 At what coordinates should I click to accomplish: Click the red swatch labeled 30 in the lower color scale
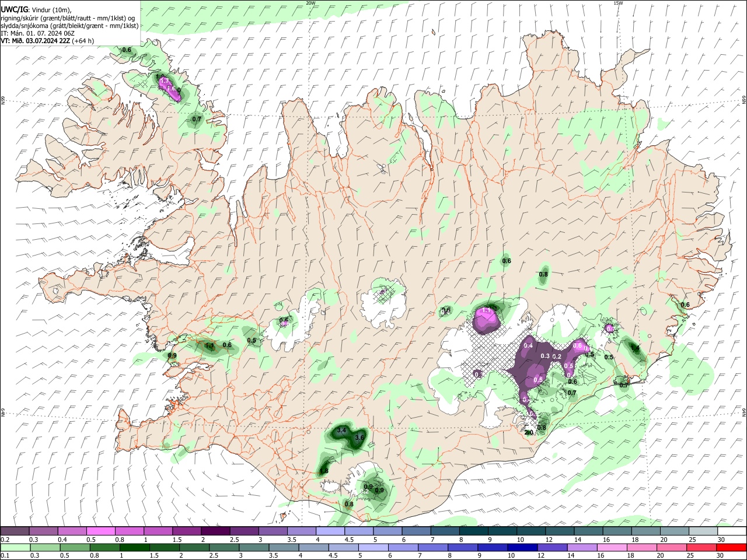732,548
